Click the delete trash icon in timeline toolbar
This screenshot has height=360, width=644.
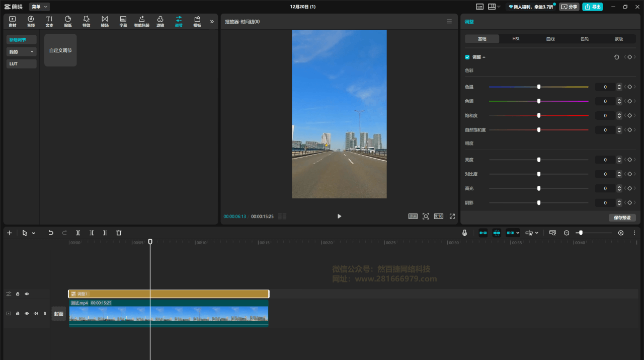119,233
